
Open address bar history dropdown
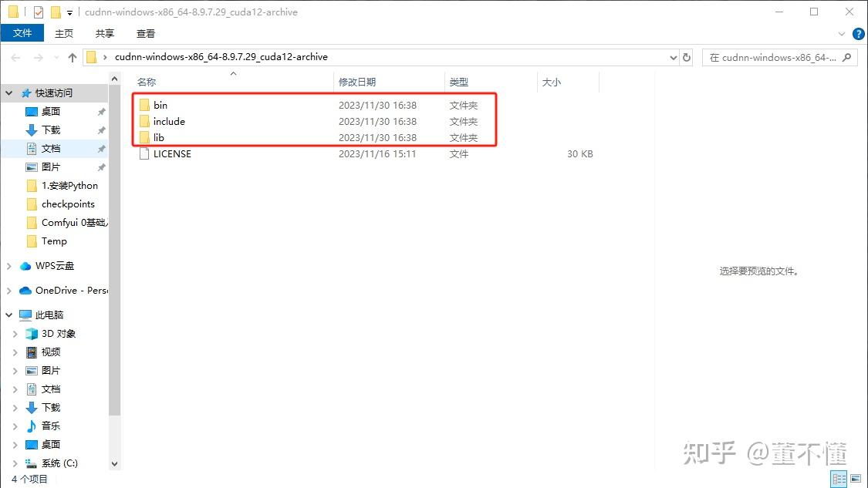[673, 58]
